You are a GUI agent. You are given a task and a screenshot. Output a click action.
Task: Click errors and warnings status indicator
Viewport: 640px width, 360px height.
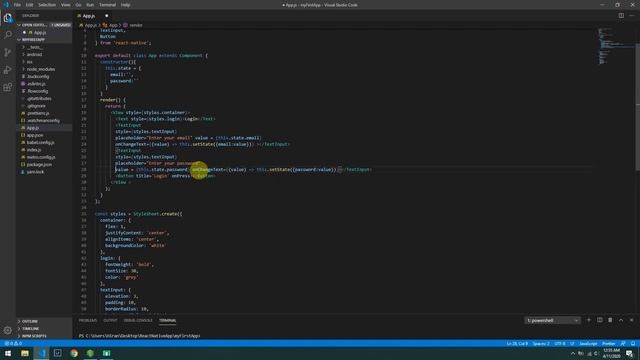[x=13, y=344]
